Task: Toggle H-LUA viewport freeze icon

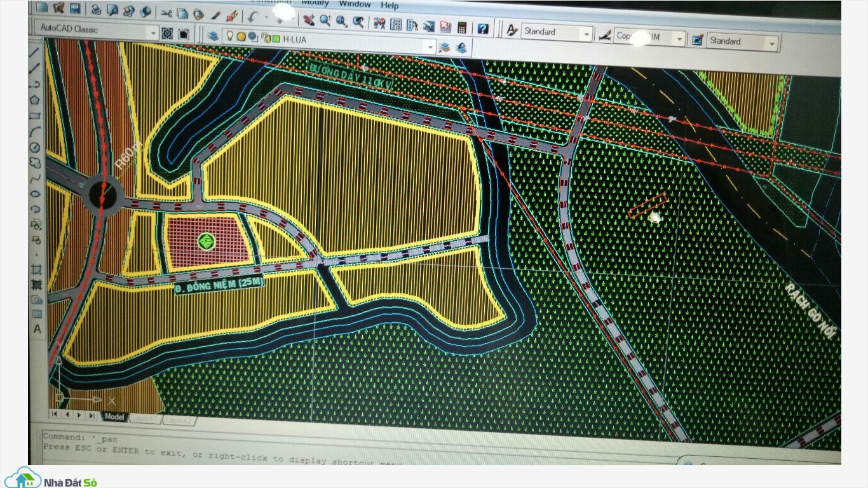Action: point(252,37)
